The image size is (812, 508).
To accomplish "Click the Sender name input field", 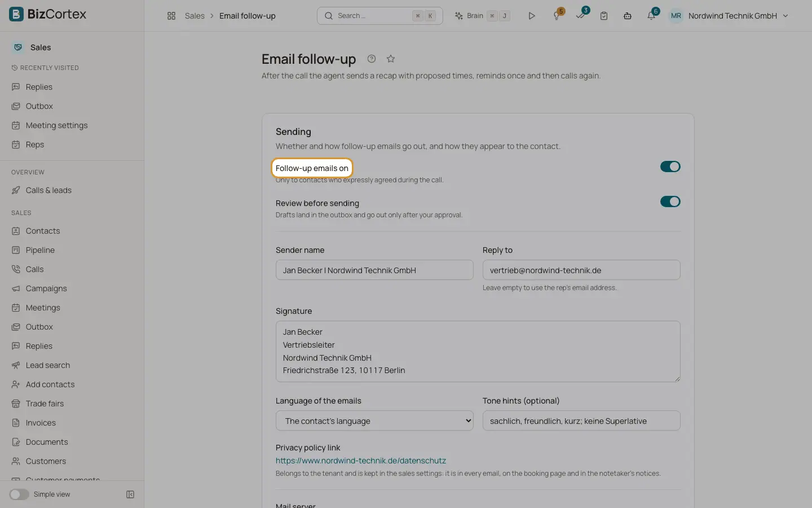I will click(374, 270).
